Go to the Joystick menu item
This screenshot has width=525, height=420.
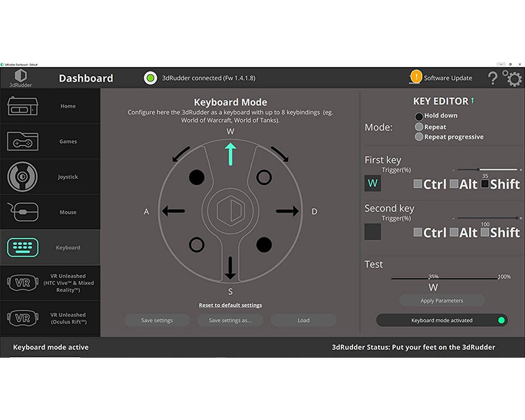[51, 177]
